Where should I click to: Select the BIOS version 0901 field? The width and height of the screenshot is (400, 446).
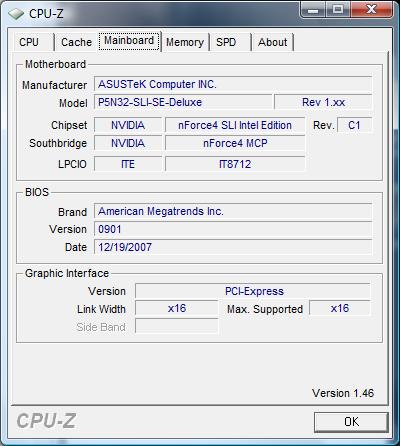pyautogui.click(x=233, y=229)
